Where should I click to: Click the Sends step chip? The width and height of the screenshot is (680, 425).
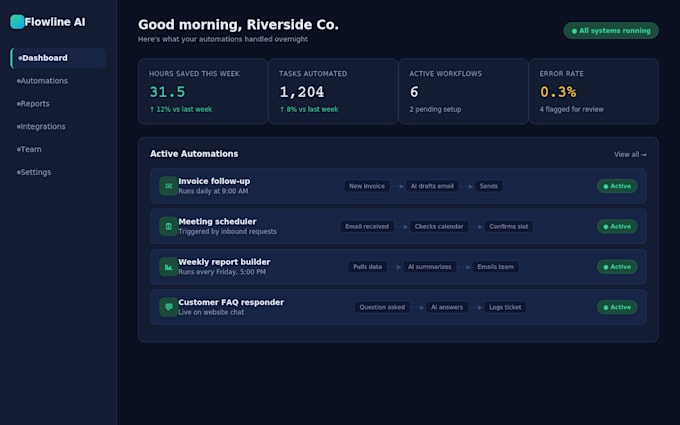tap(489, 186)
